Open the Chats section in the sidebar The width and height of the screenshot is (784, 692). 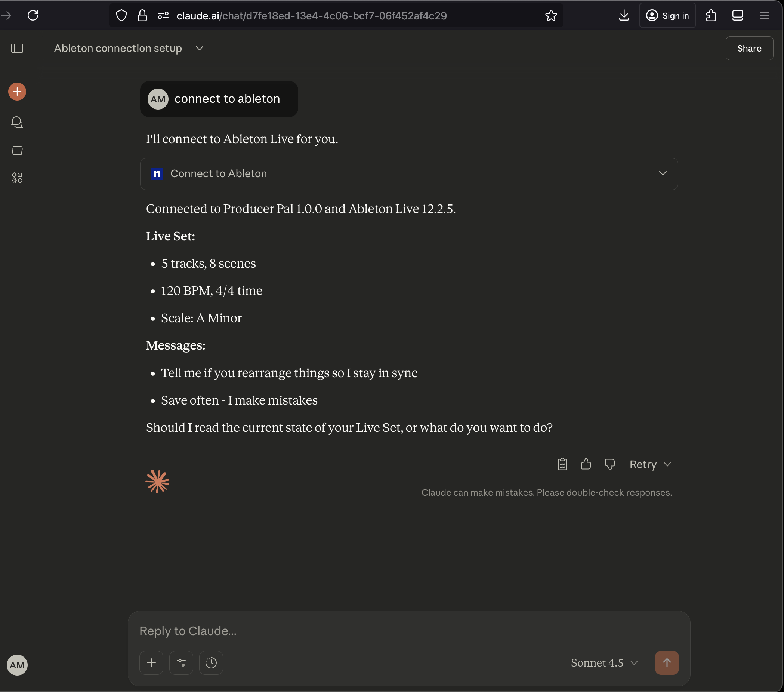point(17,122)
